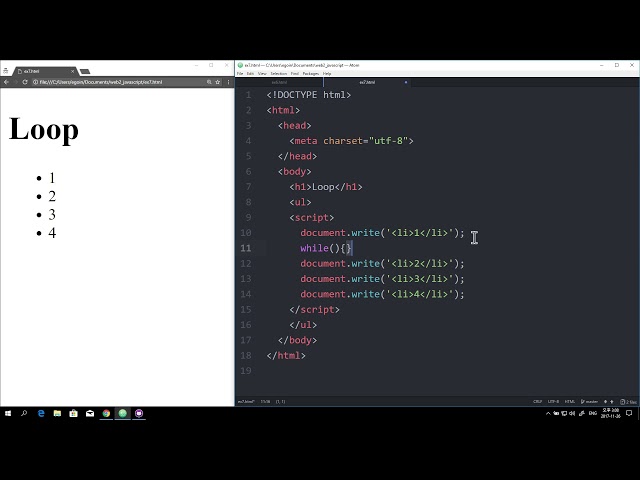The width and height of the screenshot is (640, 480).
Task: Open the Windows notification center
Action: pyautogui.click(x=629, y=413)
